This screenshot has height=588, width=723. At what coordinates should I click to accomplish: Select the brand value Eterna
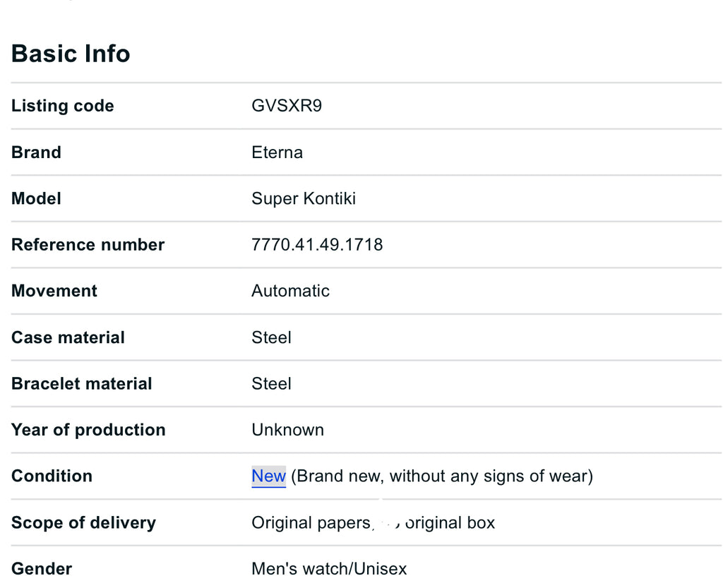click(x=277, y=152)
